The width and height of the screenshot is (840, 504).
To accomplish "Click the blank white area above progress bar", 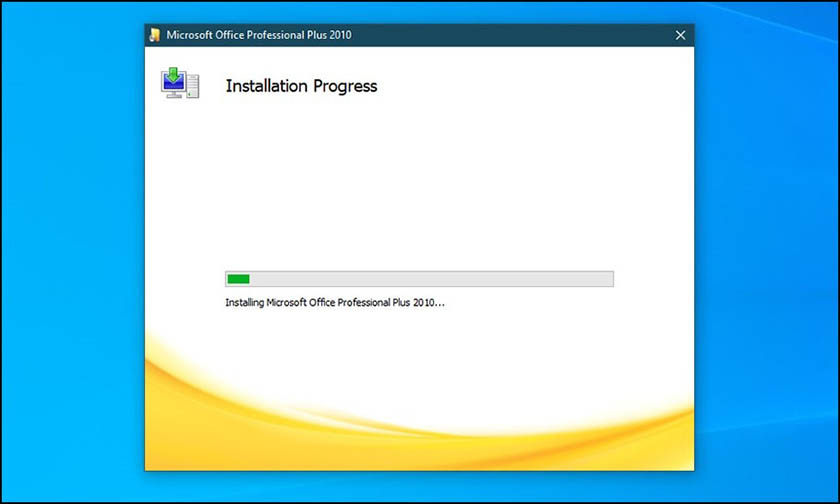I will click(420, 190).
